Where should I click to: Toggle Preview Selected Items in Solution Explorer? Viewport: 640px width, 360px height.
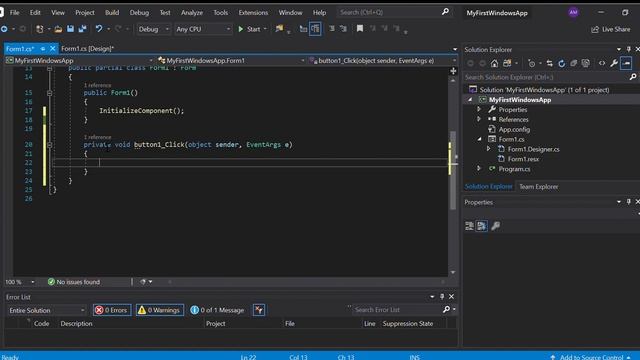coord(626,63)
